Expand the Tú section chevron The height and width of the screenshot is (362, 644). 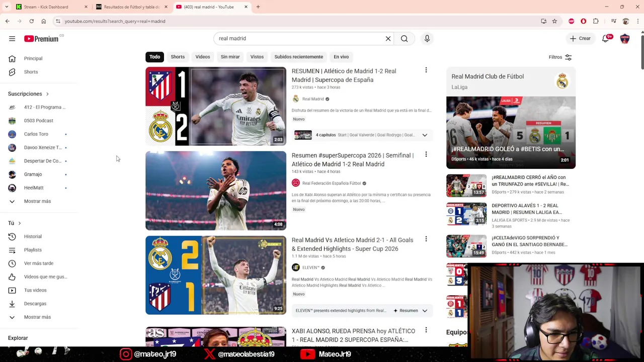[19, 223]
